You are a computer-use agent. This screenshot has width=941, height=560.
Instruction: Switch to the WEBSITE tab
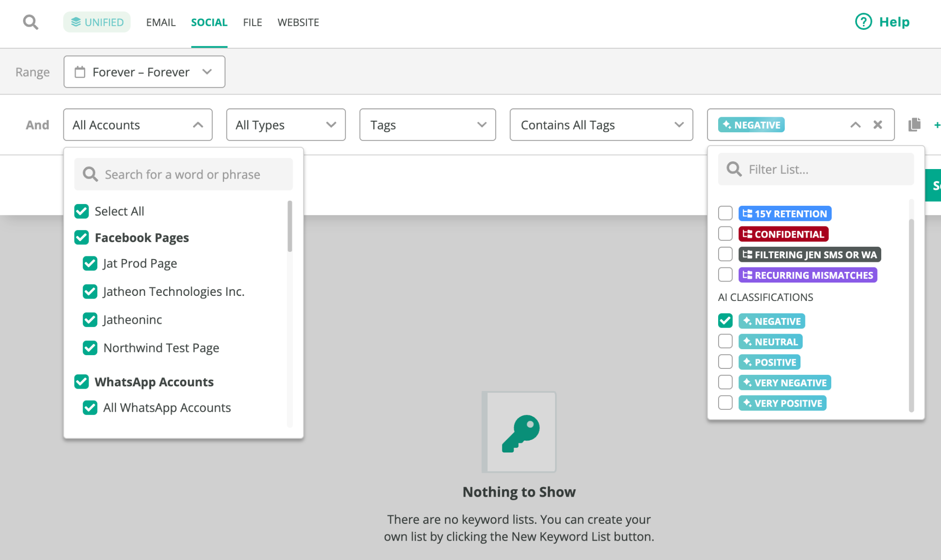298,22
